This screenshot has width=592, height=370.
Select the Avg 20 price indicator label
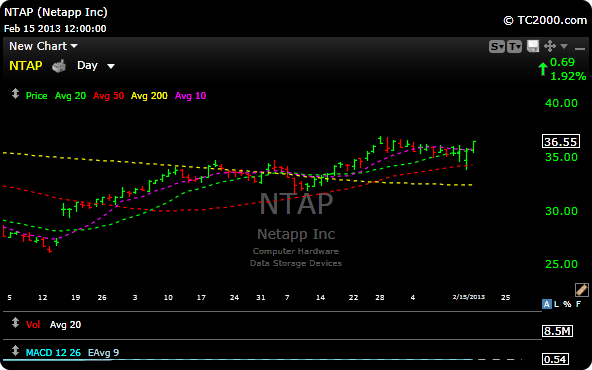point(71,96)
